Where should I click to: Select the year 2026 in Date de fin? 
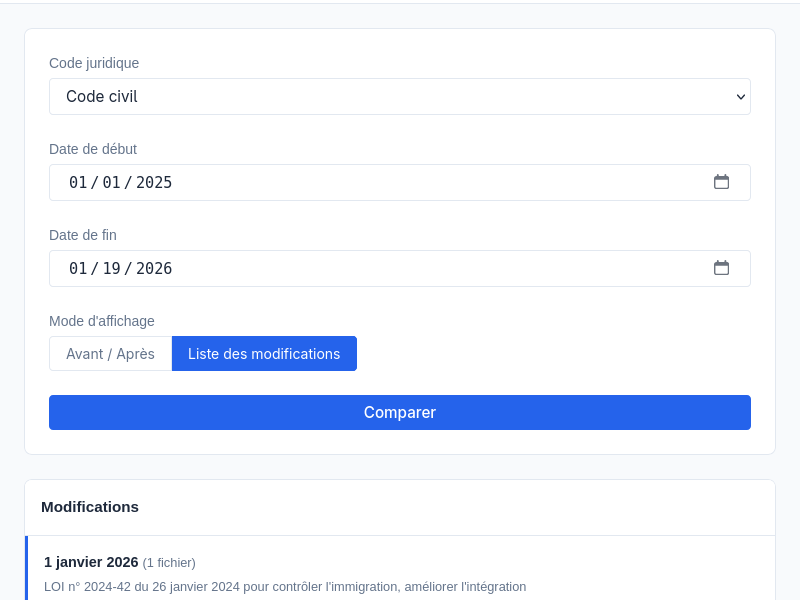click(154, 268)
